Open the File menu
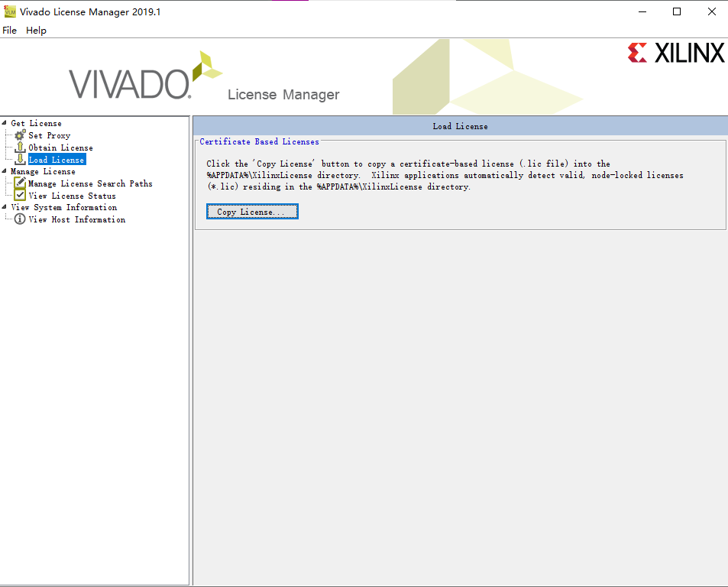Screen dimensions: 728x587 tap(9, 30)
